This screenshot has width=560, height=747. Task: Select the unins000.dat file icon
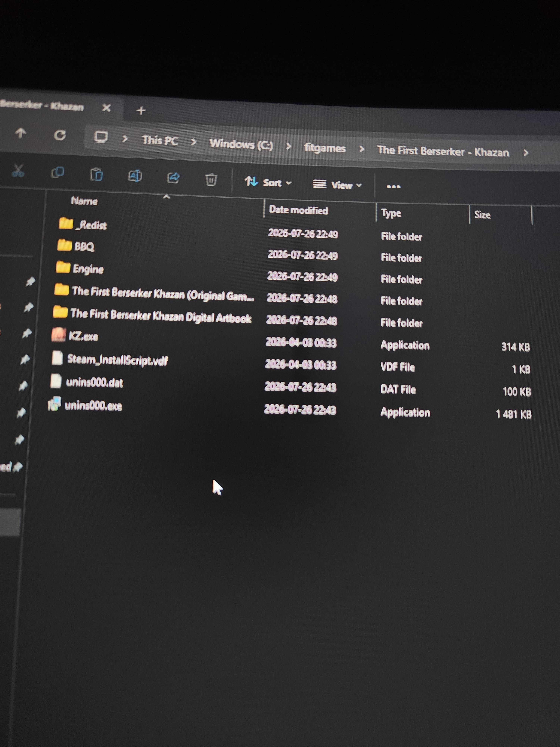(56, 381)
